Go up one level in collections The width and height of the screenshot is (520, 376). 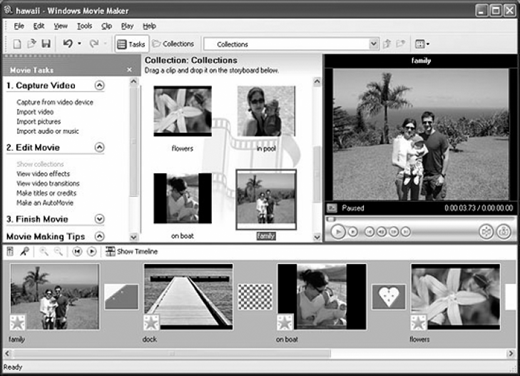coord(387,44)
